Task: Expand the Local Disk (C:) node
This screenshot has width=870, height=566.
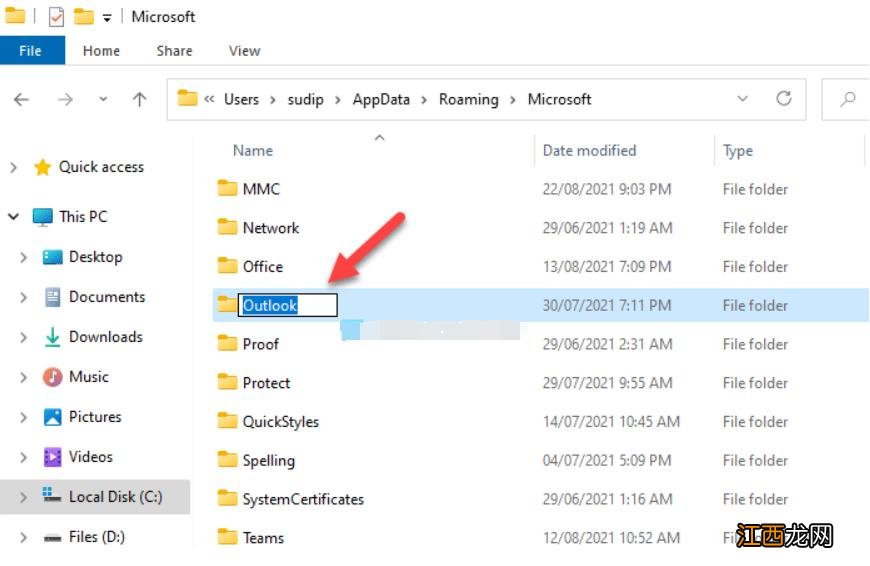Action: point(23,497)
